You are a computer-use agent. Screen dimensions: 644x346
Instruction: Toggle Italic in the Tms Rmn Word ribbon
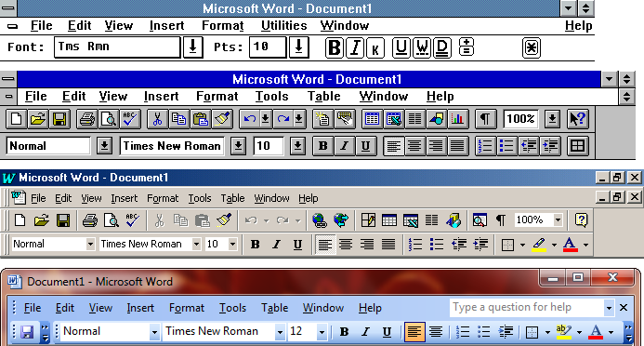355,47
